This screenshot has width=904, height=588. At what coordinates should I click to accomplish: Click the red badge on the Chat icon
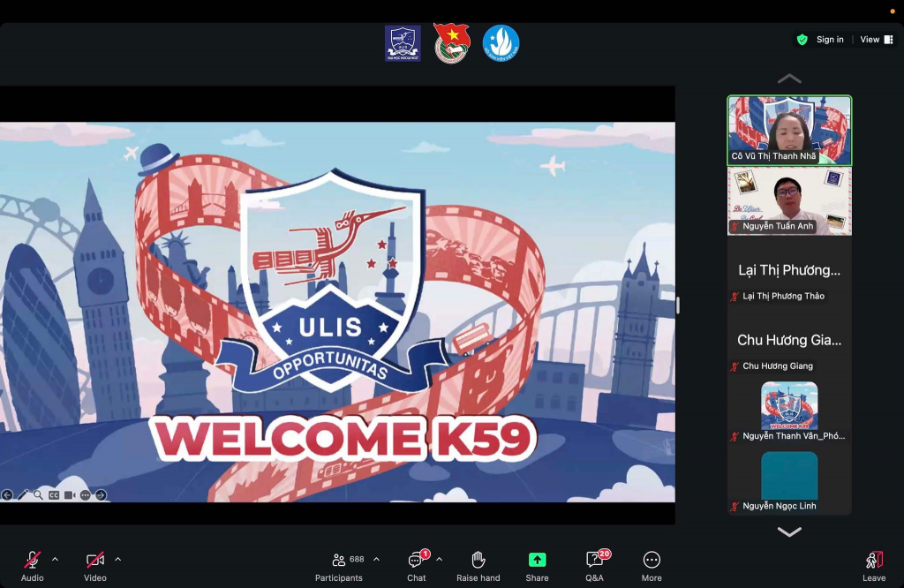(425, 554)
